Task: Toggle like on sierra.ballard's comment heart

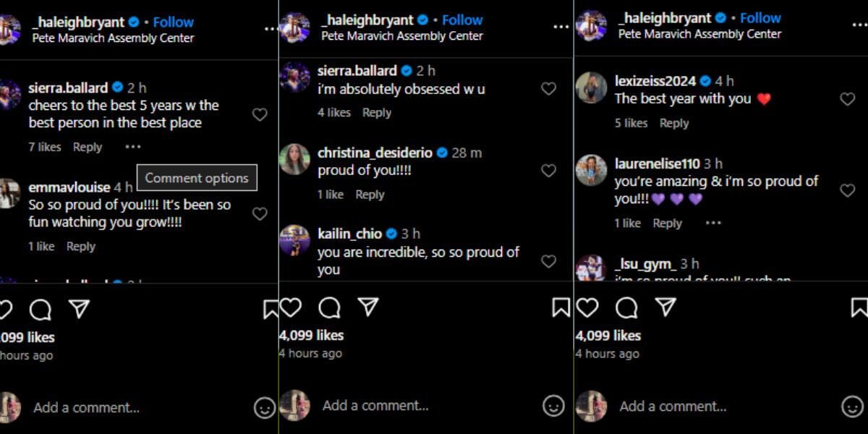Action: pos(549,88)
